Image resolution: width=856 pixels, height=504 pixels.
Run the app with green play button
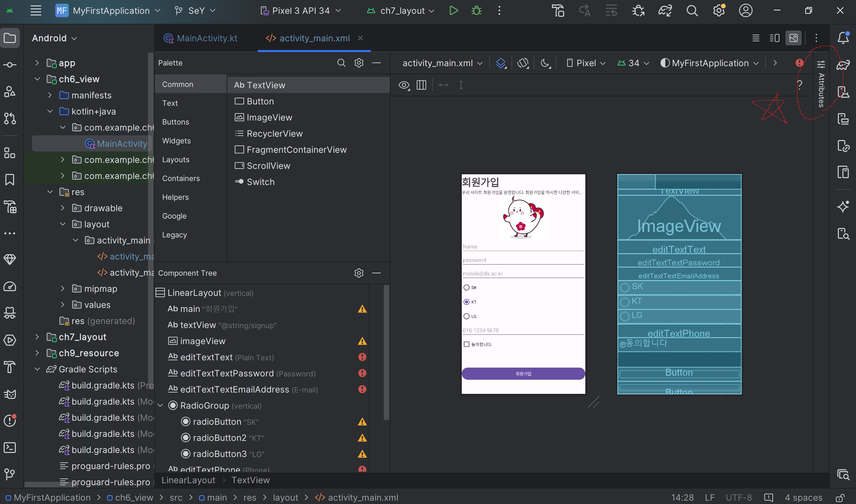click(453, 10)
